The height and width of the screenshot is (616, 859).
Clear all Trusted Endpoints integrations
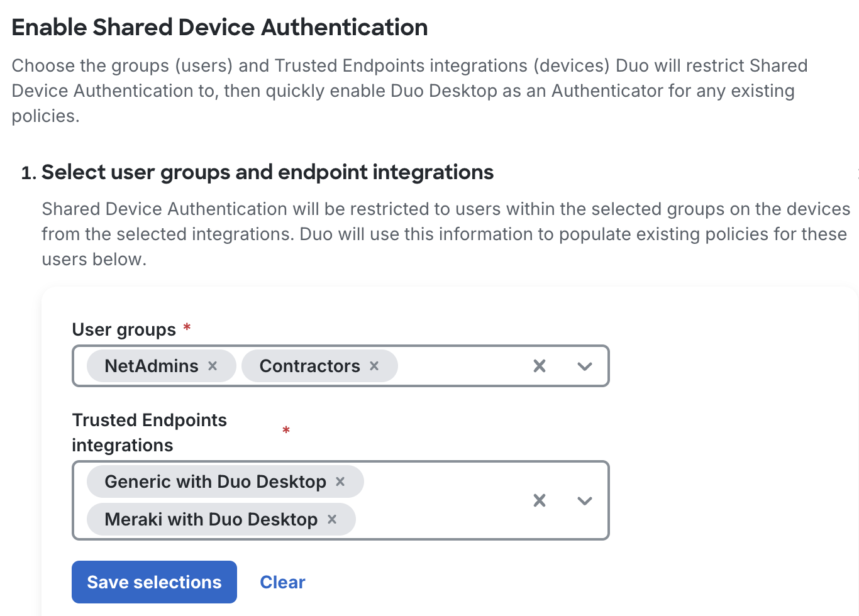point(540,500)
